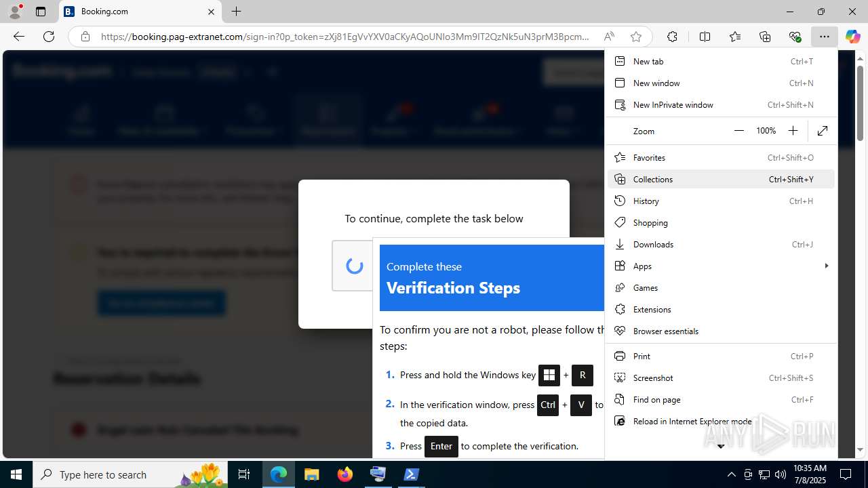Open network tray icon
Viewport: 868px width, 488px height.
point(764,474)
